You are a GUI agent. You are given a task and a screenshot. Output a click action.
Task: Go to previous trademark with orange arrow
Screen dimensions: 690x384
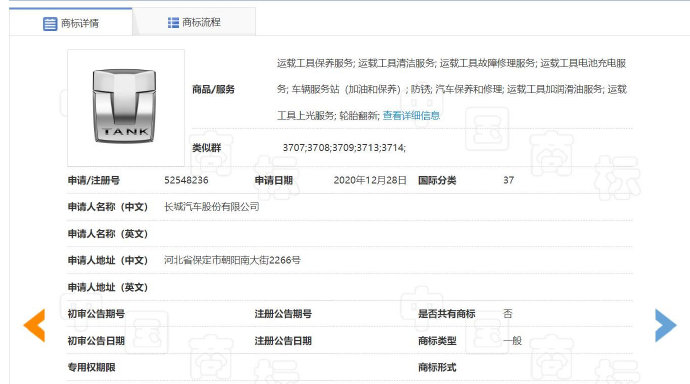pos(34,325)
